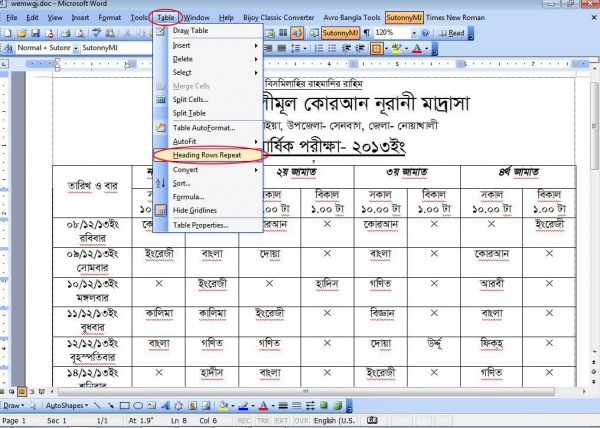The width and height of the screenshot is (600, 428).
Task: Toggle Show/Hide paragraph marks
Action: coord(367,33)
